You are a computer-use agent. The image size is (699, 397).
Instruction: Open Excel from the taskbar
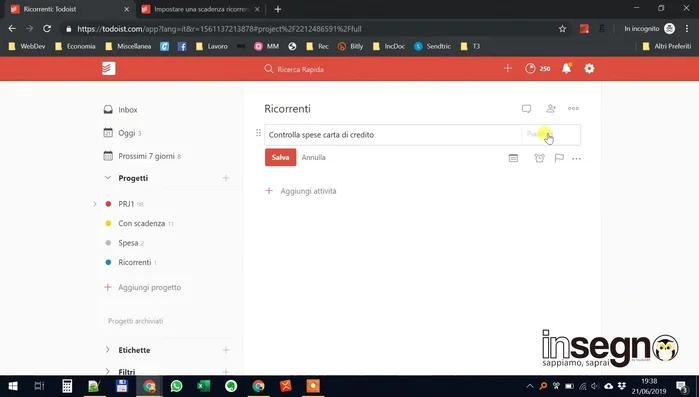click(x=204, y=386)
